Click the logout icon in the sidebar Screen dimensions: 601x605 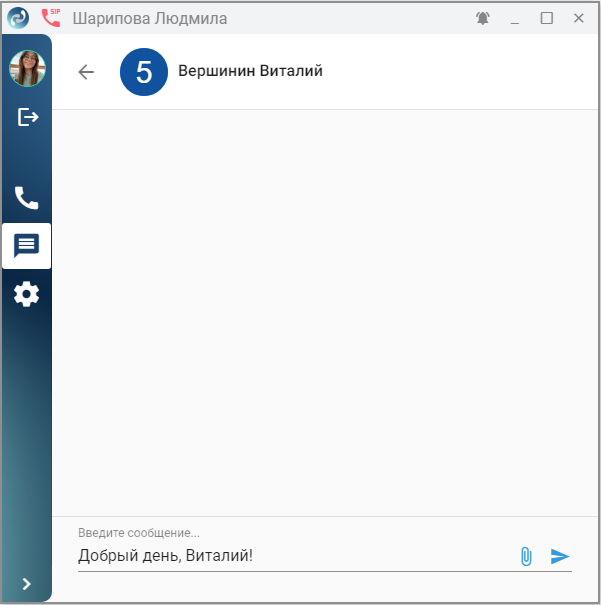click(x=28, y=117)
